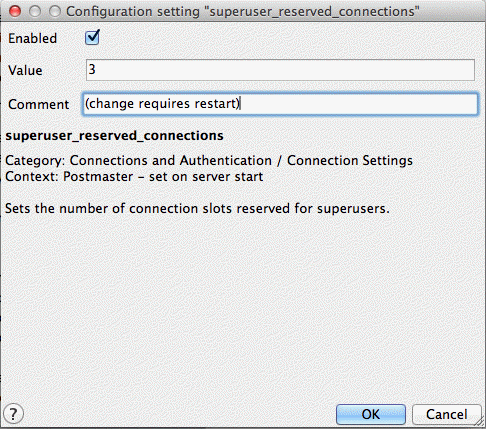Click the Value label
The width and height of the screenshot is (486, 429).
[25, 70]
